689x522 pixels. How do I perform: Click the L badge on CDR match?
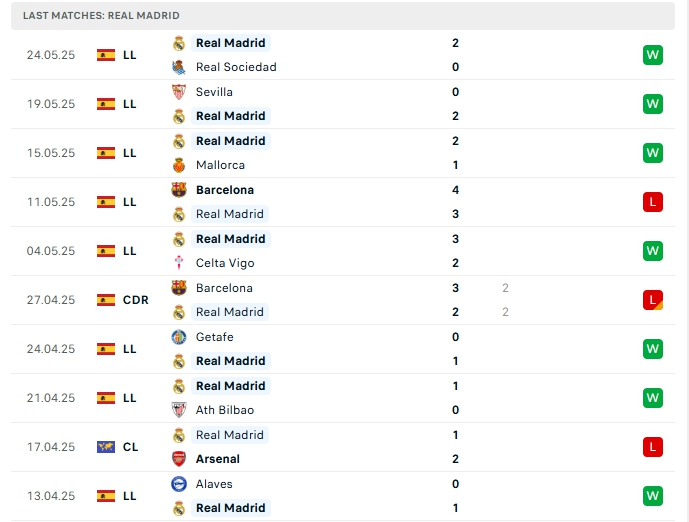[x=653, y=300]
